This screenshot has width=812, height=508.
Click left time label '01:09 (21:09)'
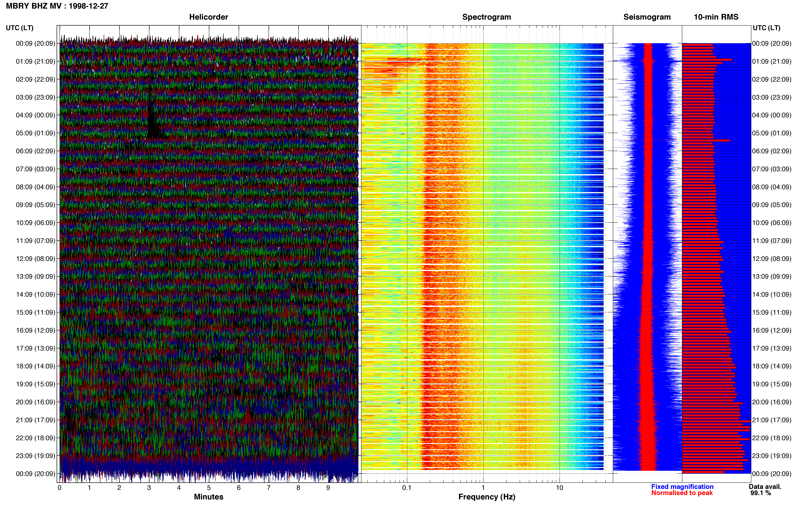tap(35, 61)
